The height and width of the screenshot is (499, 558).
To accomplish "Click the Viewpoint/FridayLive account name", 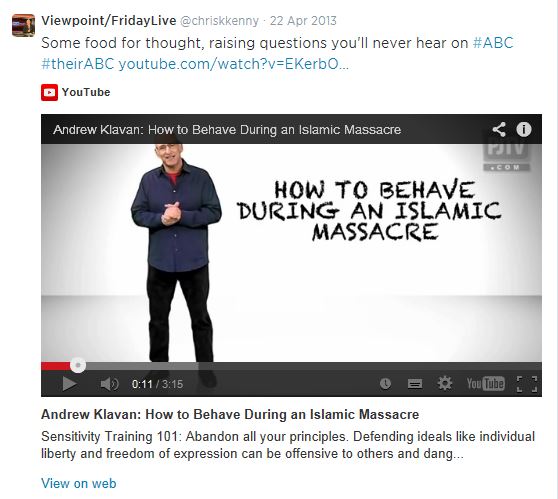I will tap(109, 21).
